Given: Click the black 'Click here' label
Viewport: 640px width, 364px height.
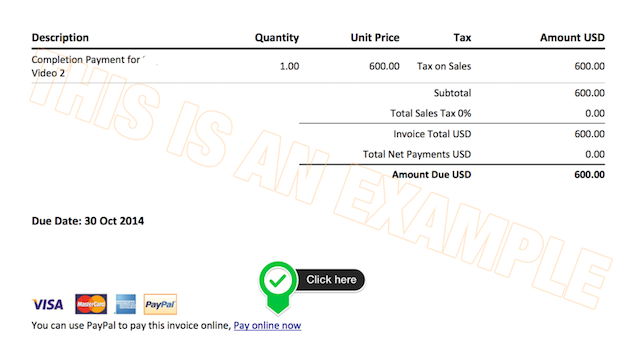Looking at the screenshot, I should click(331, 280).
